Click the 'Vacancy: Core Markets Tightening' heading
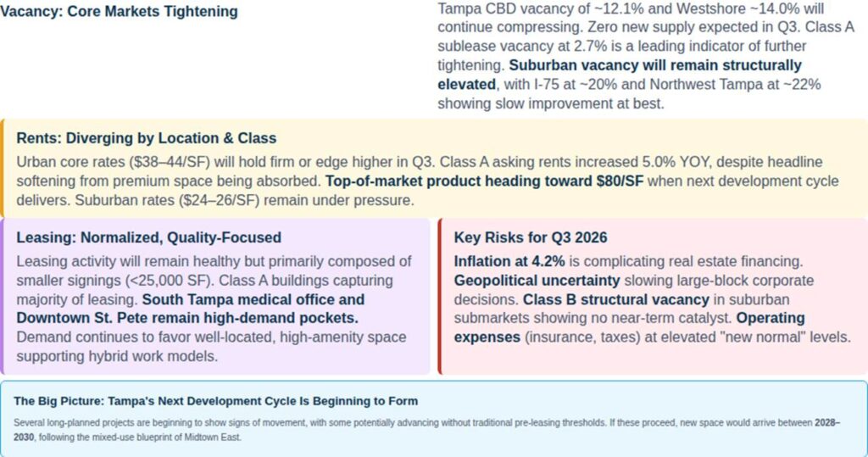The image size is (868, 457). tap(119, 12)
